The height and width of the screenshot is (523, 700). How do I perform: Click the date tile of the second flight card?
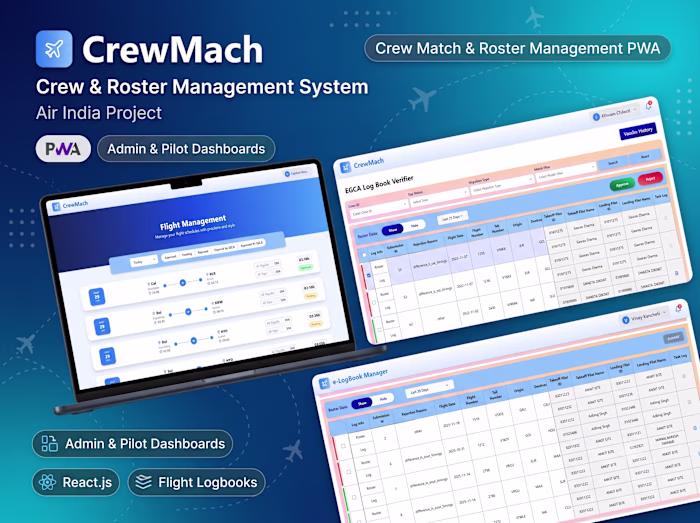pyautogui.click(x=102, y=327)
